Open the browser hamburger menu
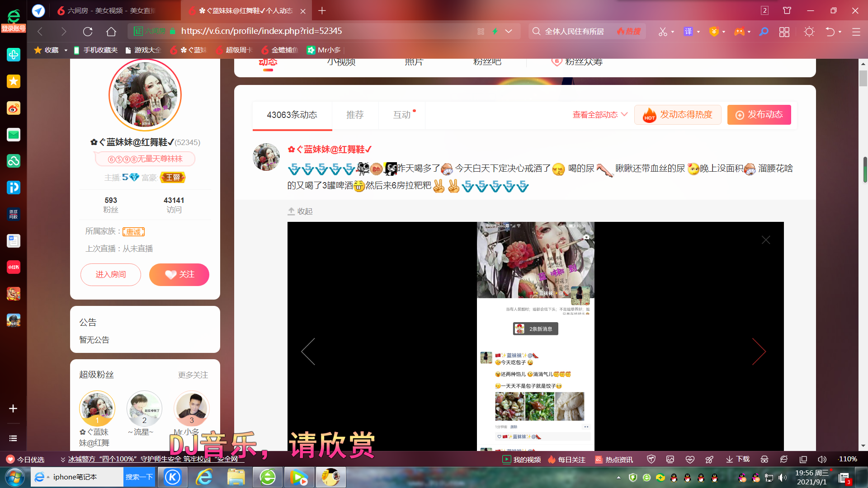Screen dimensions: 868x488 tap(856, 31)
